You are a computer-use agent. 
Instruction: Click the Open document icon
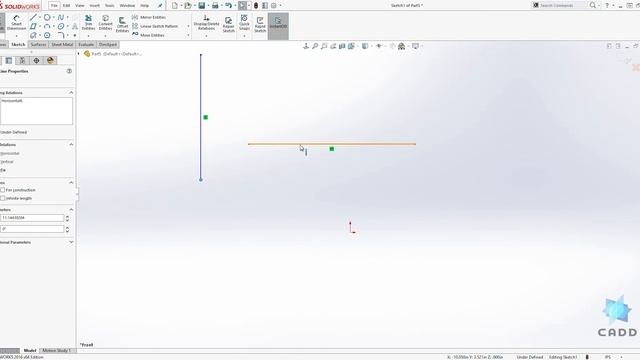pos(188,5)
